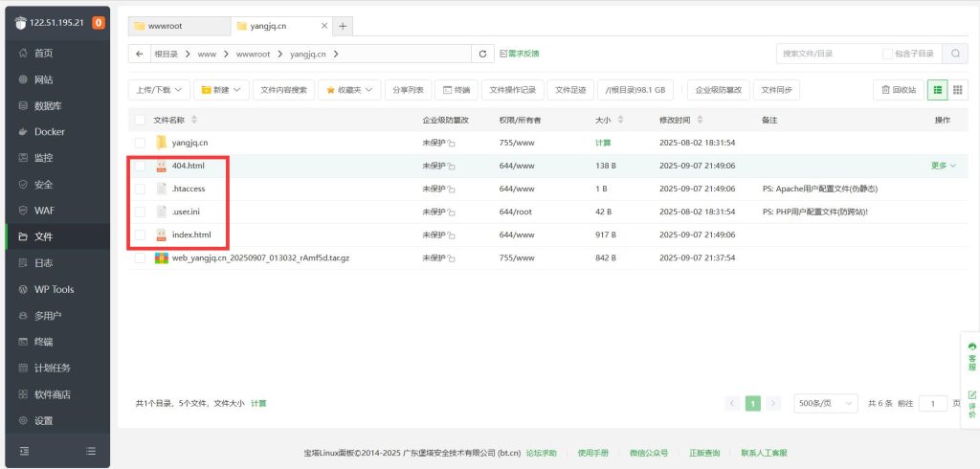Click the list menu icon at sidebar bottom
Viewport: 980px width, 469px height.
(x=91, y=451)
